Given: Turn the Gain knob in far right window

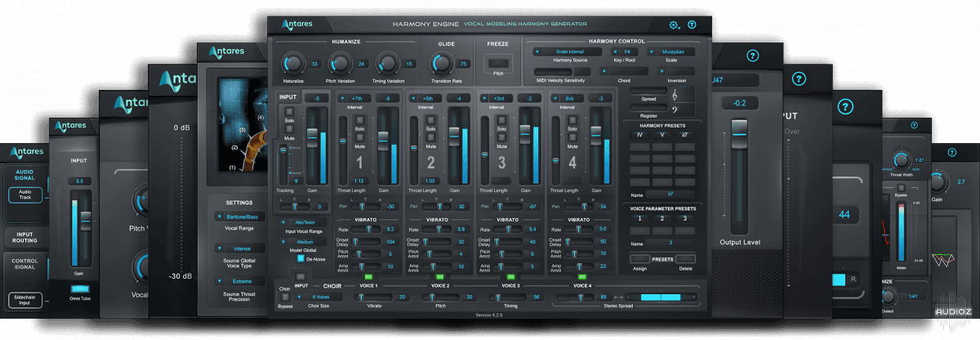Looking at the screenshot, I should (x=938, y=182).
